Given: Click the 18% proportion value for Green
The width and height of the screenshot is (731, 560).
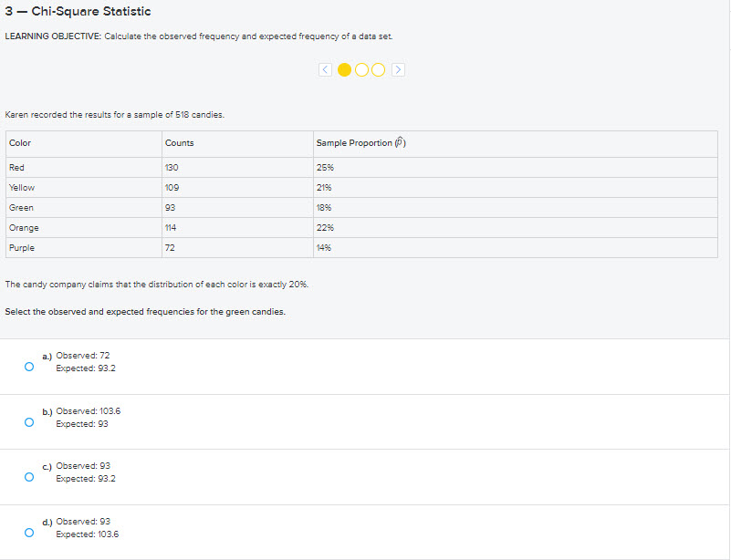Looking at the screenshot, I should click(x=324, y=207).
